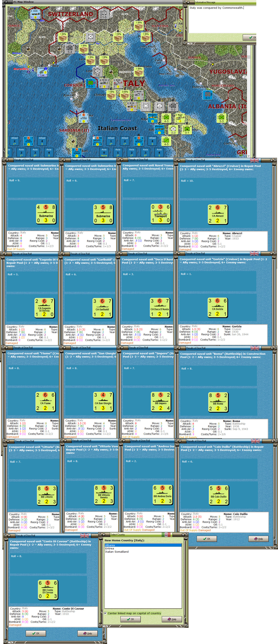This screenshot has height=644, width=278.
Task: Click the 'Roll = 1.' result text
Action: click(x=186, y=274)
